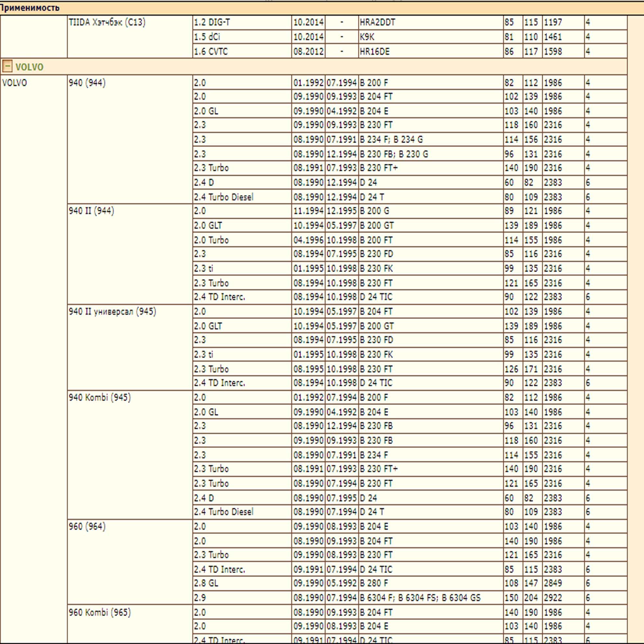Select the 2.0 GLT row under 940 II (944)

(x=410, y=225)
